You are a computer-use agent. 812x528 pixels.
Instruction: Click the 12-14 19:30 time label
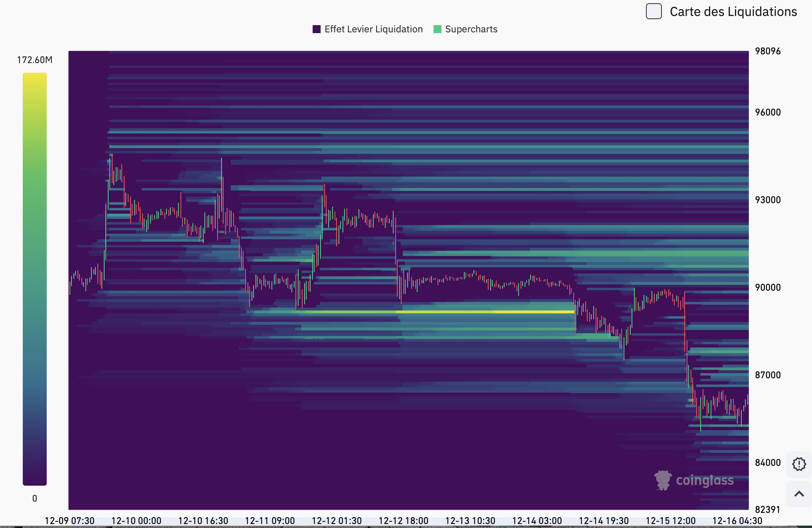[x=604, y=521]
